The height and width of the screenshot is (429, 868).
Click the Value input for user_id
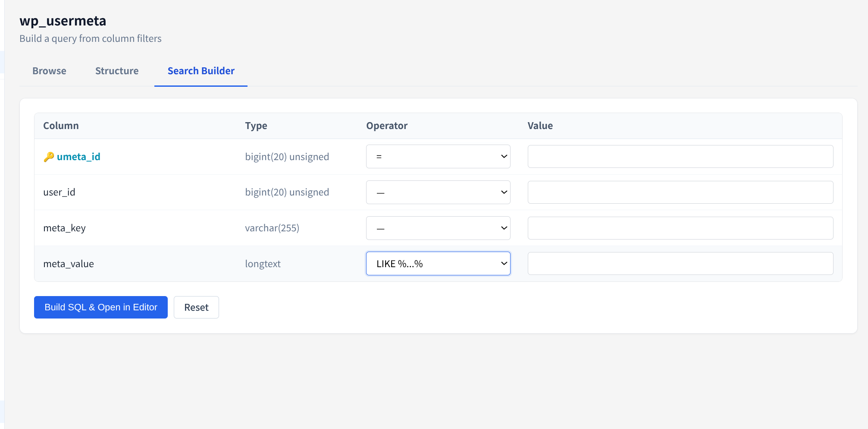click(680, 192)
